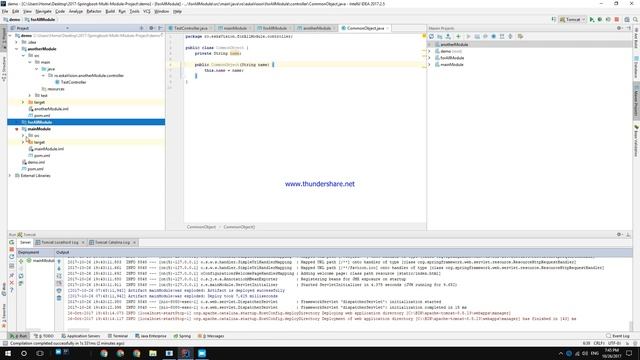Open the Run panel settings gear
Viewport: 640px width, 360px height.
(x=620, y=234)
